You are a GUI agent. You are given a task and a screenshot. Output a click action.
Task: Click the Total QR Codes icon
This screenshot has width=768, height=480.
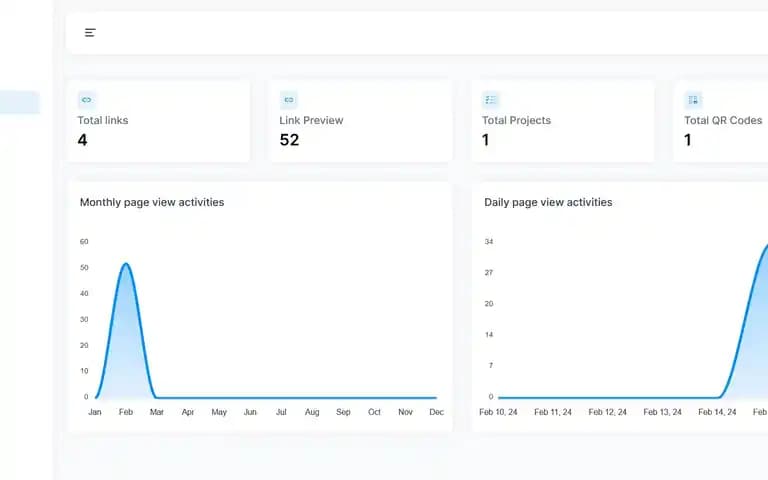693,100
